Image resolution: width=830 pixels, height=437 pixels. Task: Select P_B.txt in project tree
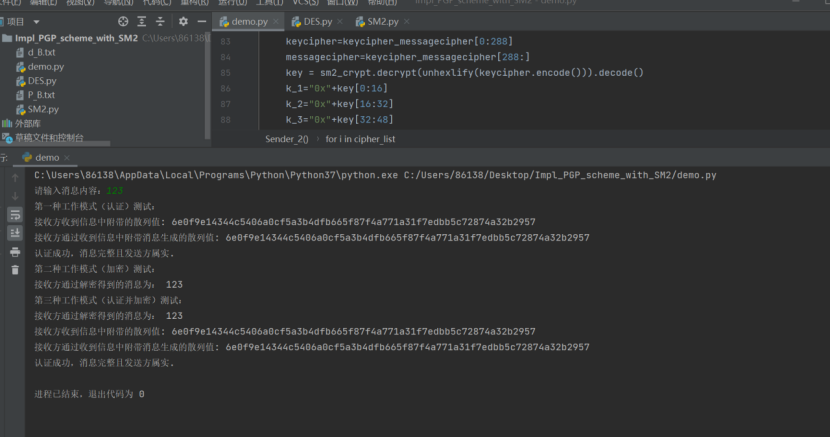coord(41,95)
